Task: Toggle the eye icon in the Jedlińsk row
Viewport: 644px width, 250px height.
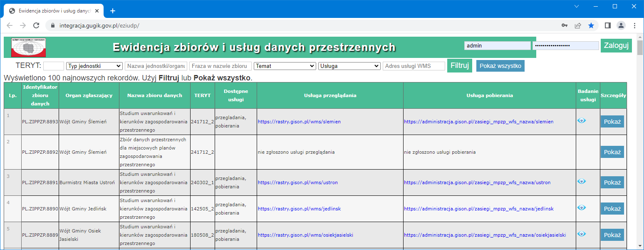Action: point(582,207)
